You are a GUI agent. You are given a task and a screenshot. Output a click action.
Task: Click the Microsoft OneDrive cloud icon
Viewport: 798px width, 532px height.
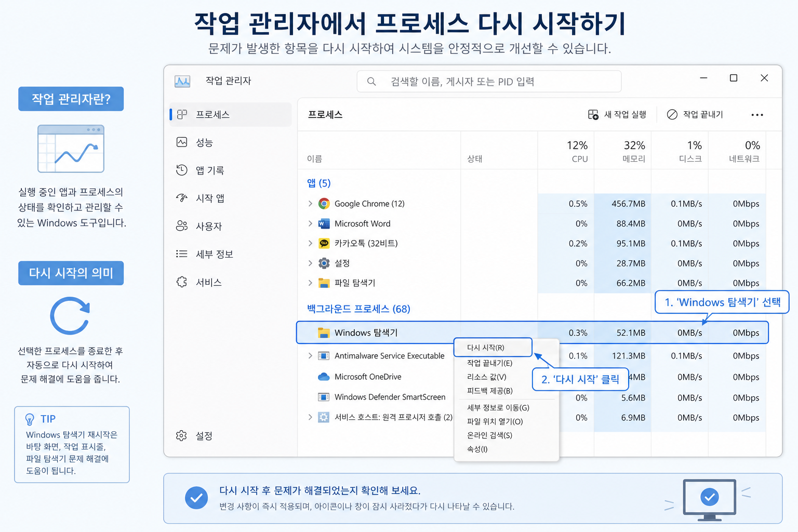click(324, 377)
